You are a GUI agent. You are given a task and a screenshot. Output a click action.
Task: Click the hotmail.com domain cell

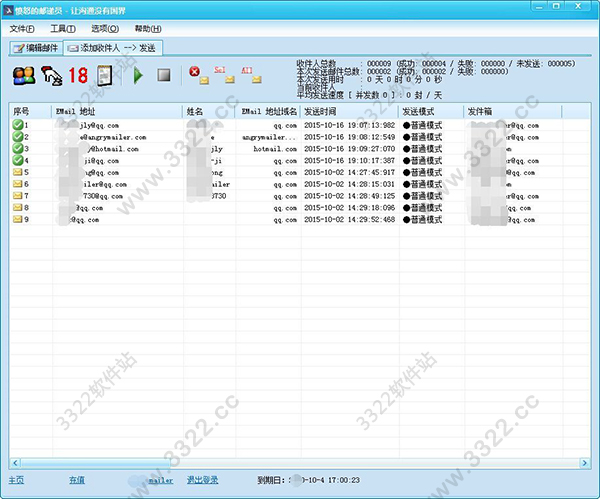pyautogui.click(x=275, y=149)
